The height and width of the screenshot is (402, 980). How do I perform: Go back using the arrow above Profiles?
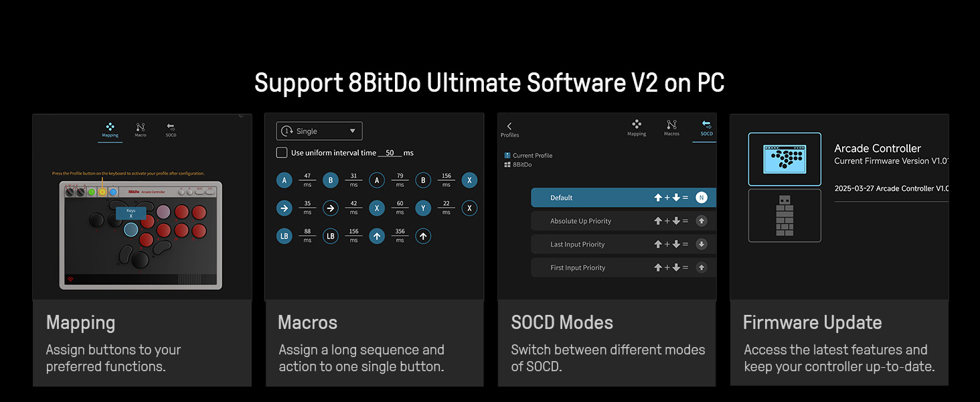pos(509,126)
